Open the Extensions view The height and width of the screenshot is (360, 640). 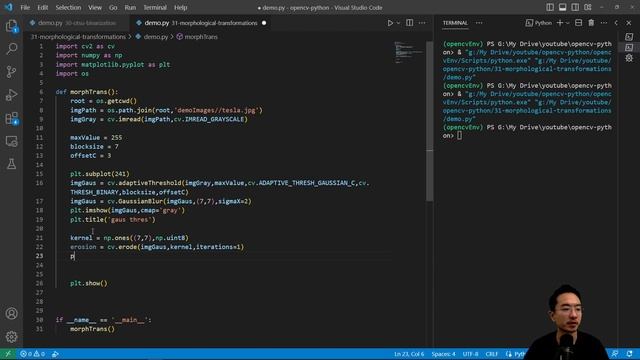click(x=11, y=118)
